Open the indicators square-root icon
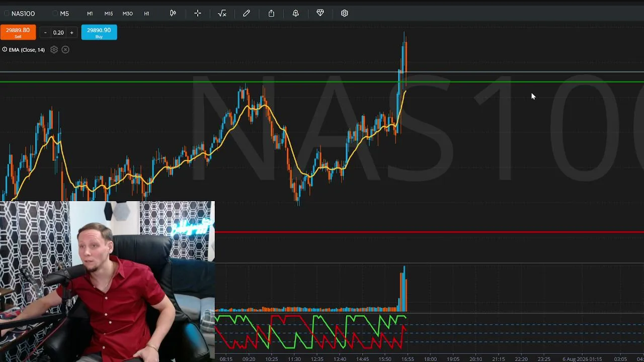644x362 pixels. [x=222, y=13]
